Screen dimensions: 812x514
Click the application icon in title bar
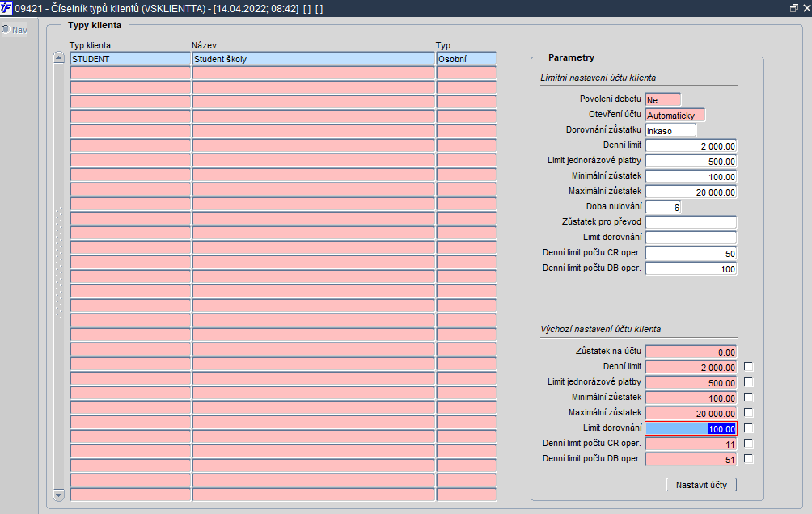6,8
